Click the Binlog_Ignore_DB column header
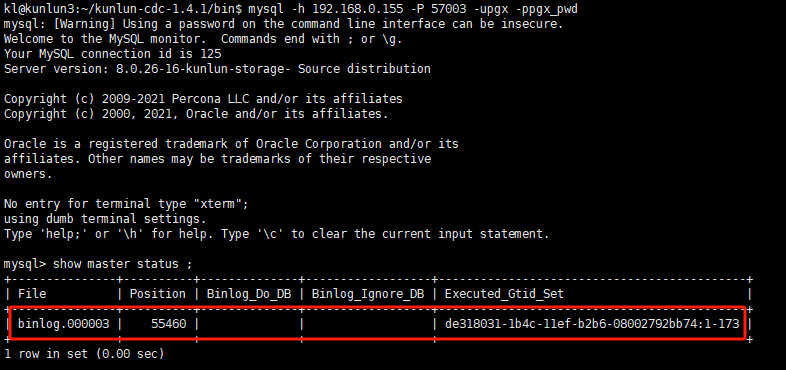The width and height of the screenshot is (786, 370). click(368, 294)
